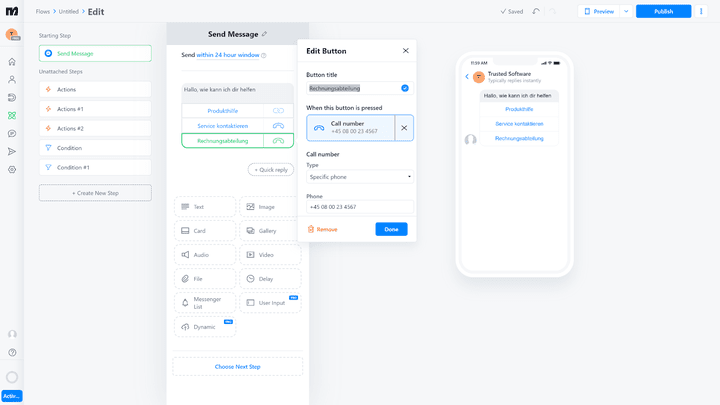Click Rechnungsabteilung in phone preview

(519, 138)
